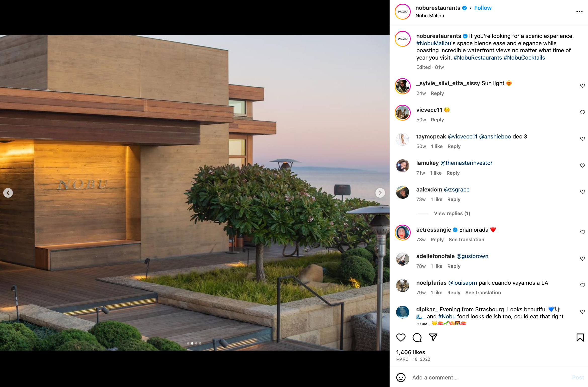
Task: Expand View replies (1) under aalexdom
Action: (x=452, y=213)
